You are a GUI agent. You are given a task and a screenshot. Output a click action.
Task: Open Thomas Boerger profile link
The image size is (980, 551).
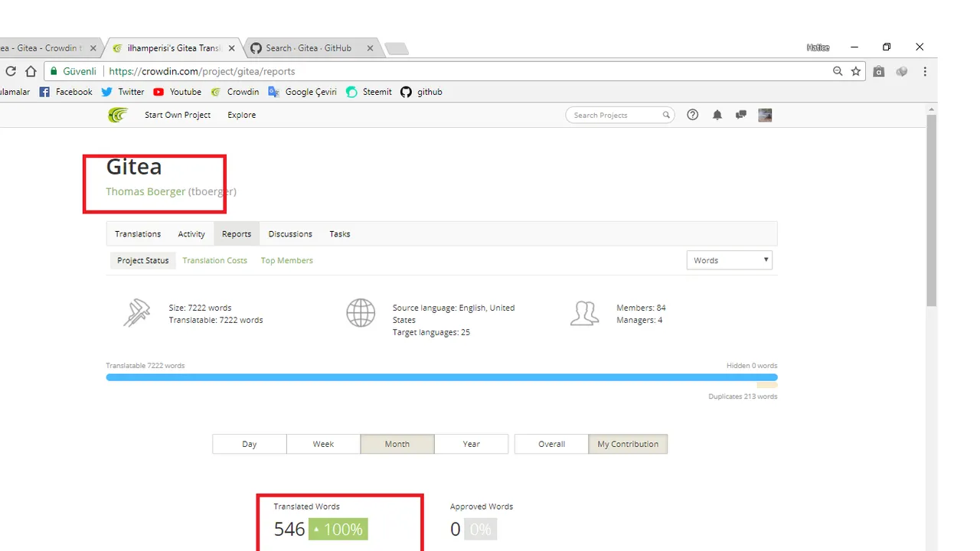(145, 191)
